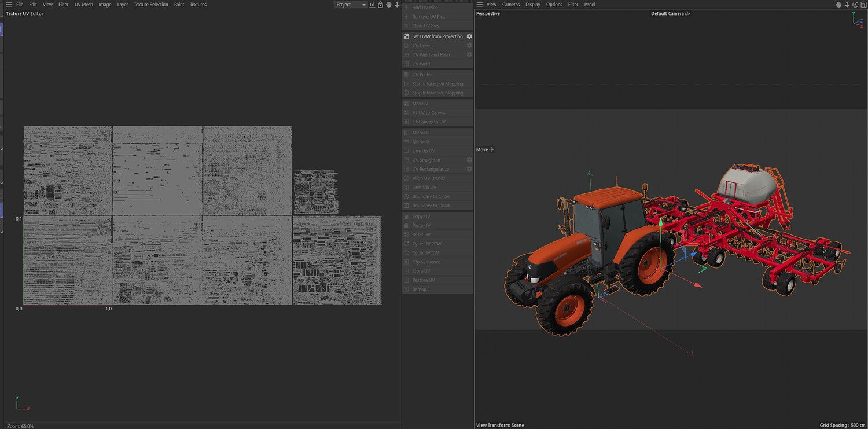Click the Zoom: 65.0% status text

tap(20, 426)
